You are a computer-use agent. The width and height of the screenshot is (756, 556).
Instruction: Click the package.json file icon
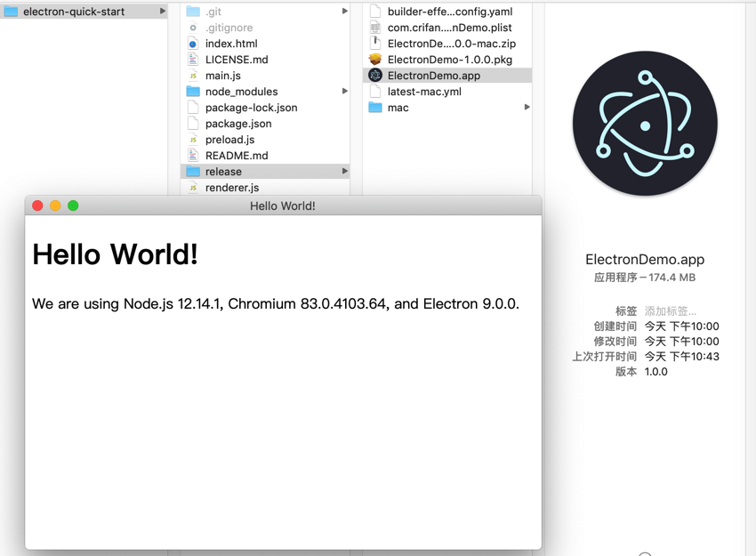point(193,124)
